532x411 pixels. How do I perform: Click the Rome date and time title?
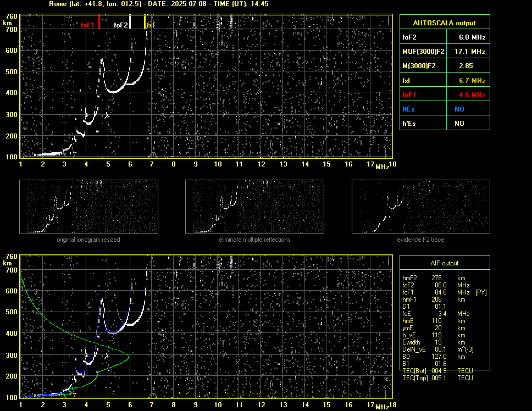point(159,4)
